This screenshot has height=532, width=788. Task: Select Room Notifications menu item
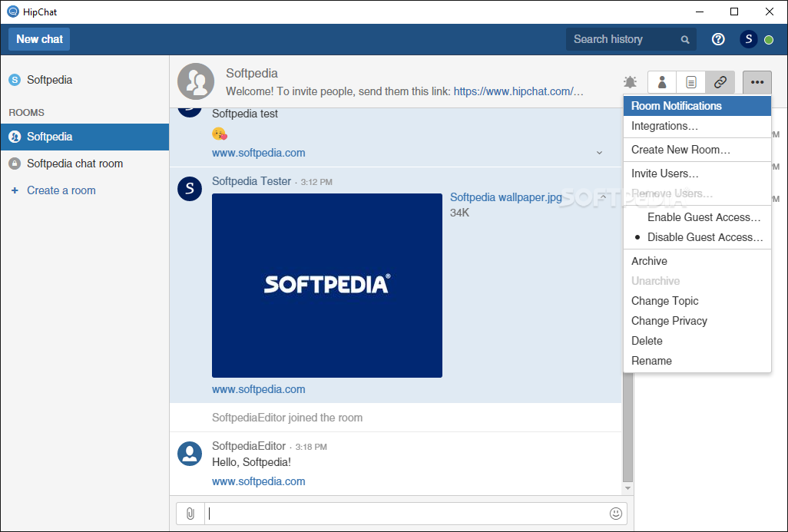pyautogui.click(x=697, y=106)
